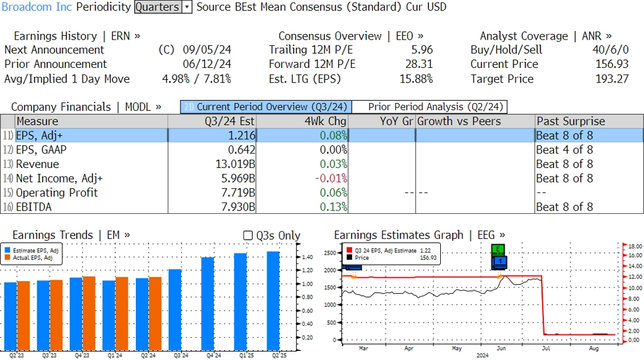The image size is (644, 361).
Task: Click orange Actual EPS, Adj legend swatch
Action: click(x=8, y=257)
